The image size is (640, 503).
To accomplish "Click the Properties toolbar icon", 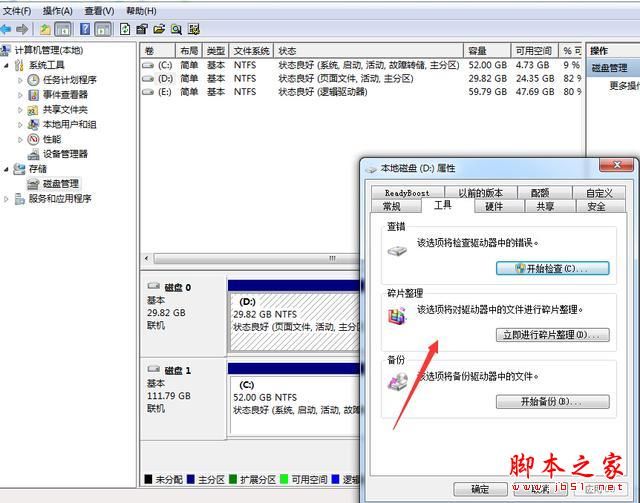I will coord(142,29).
